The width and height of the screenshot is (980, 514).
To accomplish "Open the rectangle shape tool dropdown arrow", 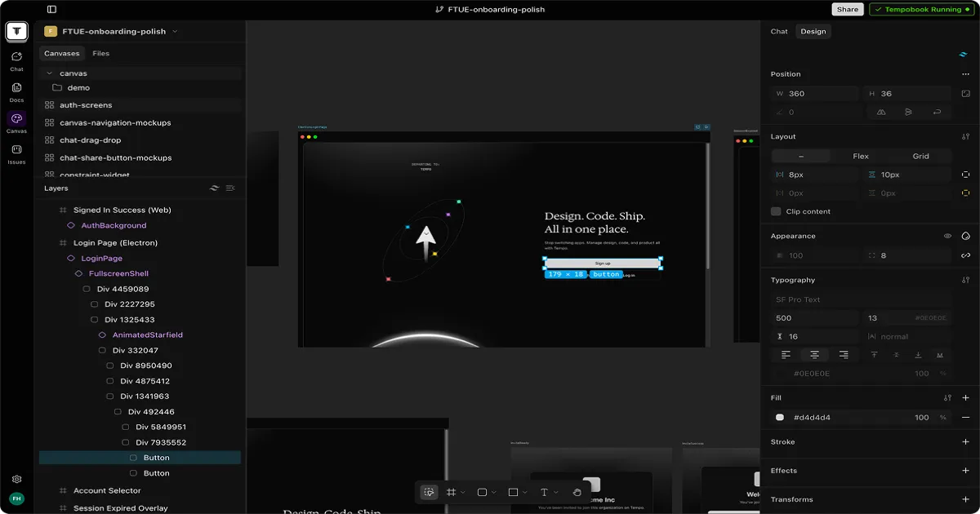I will 525,493.
